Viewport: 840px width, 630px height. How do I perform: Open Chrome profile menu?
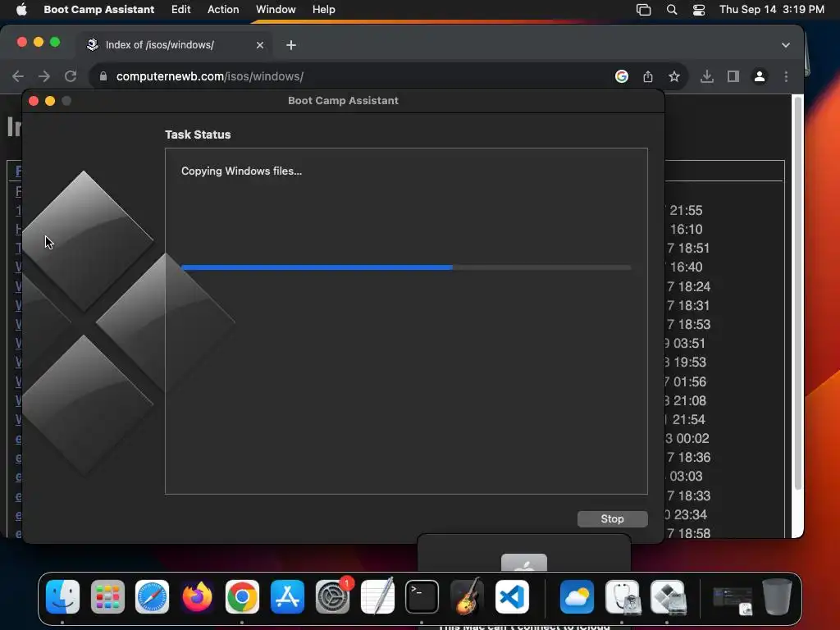pos(759,76)
